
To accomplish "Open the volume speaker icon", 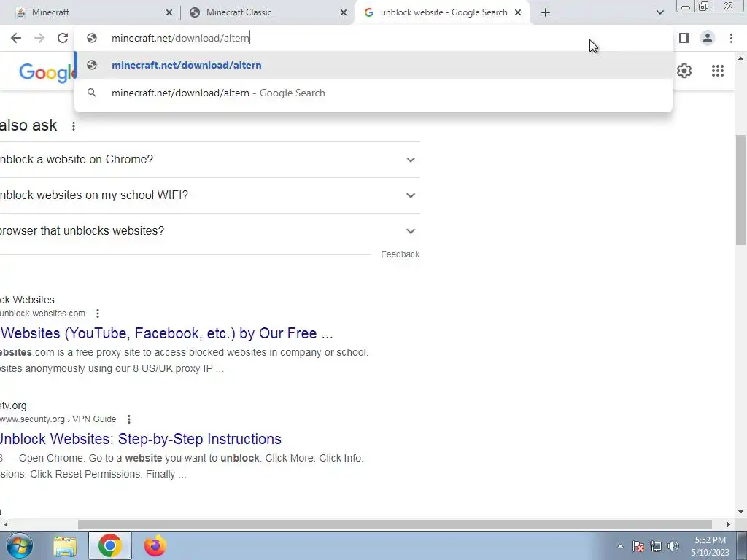I will tap(673, 546).
